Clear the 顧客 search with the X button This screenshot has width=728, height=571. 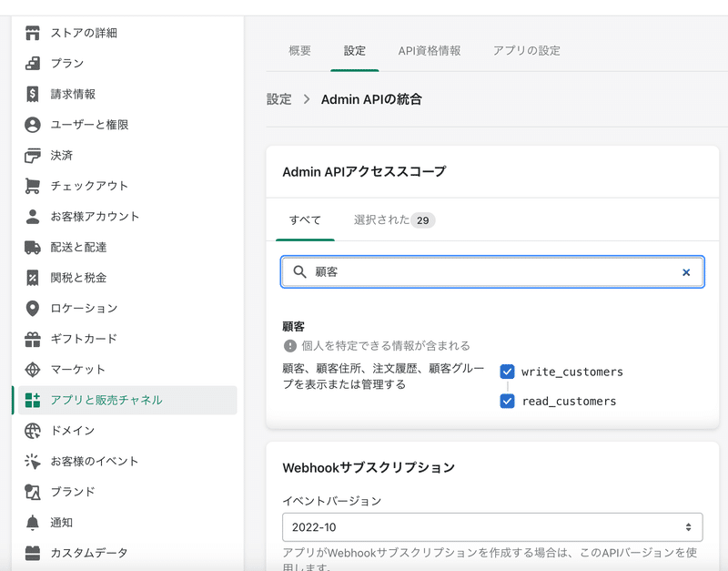coord(686,272)
